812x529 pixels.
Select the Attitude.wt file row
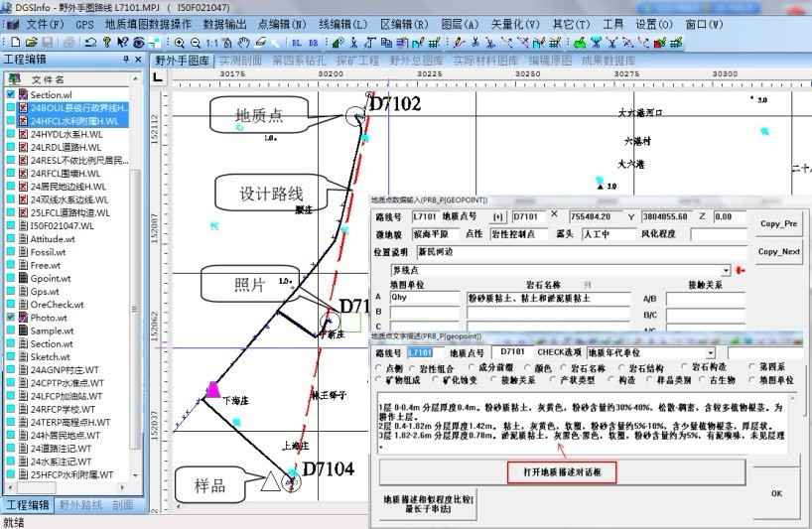[x=53, y=238]
